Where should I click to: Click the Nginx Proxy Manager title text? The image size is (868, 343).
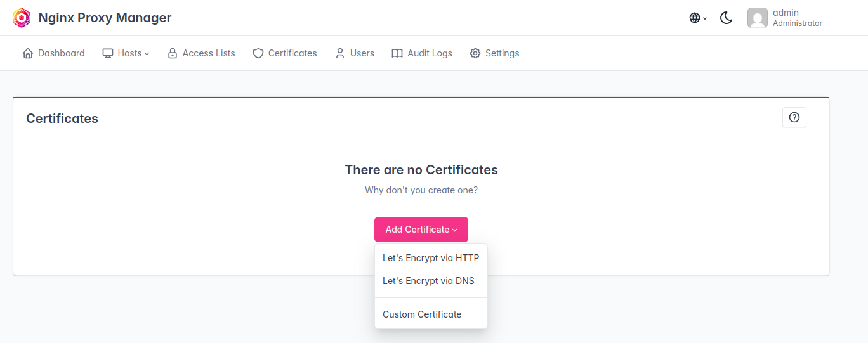click(105, 18)
